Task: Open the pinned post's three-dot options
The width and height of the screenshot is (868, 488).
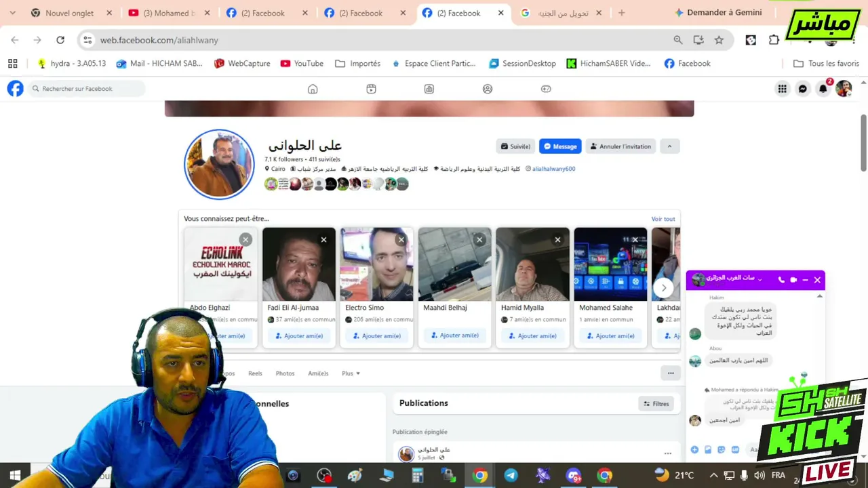Action: [x=668, y=453]
